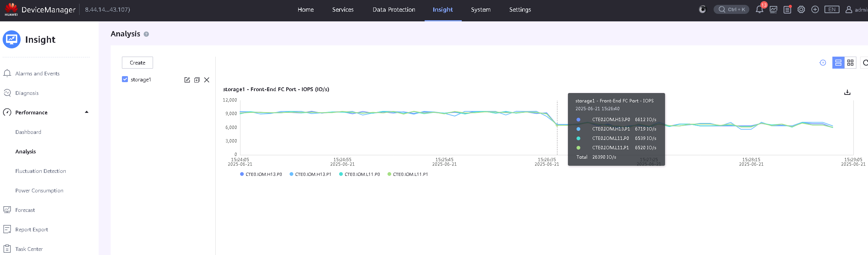
Task: Click the Huawei DeviceManager logo
Action: point(11,9)
